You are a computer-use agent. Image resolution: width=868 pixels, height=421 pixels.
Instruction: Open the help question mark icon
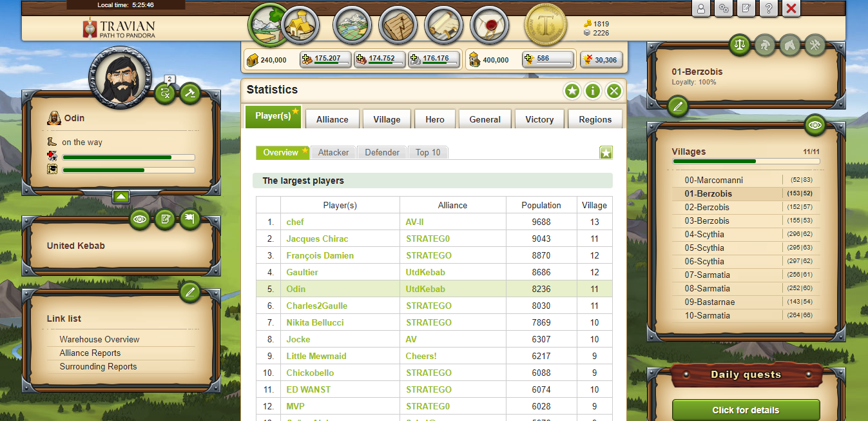(x=769, y=8)
